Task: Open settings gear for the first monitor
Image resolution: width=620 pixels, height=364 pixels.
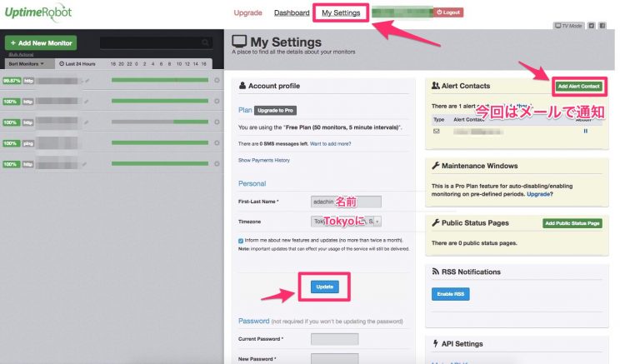Action: (217, 80)
